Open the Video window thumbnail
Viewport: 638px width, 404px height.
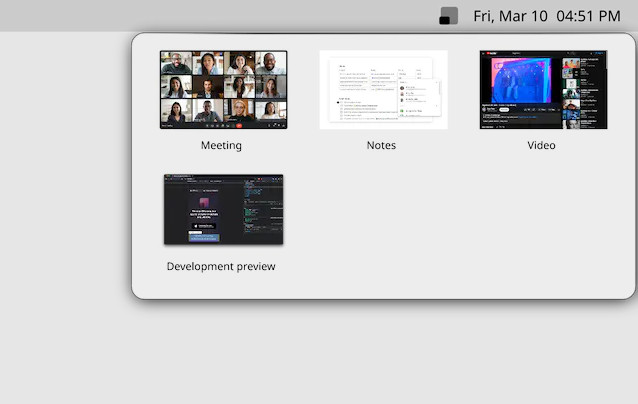[543, 90]
